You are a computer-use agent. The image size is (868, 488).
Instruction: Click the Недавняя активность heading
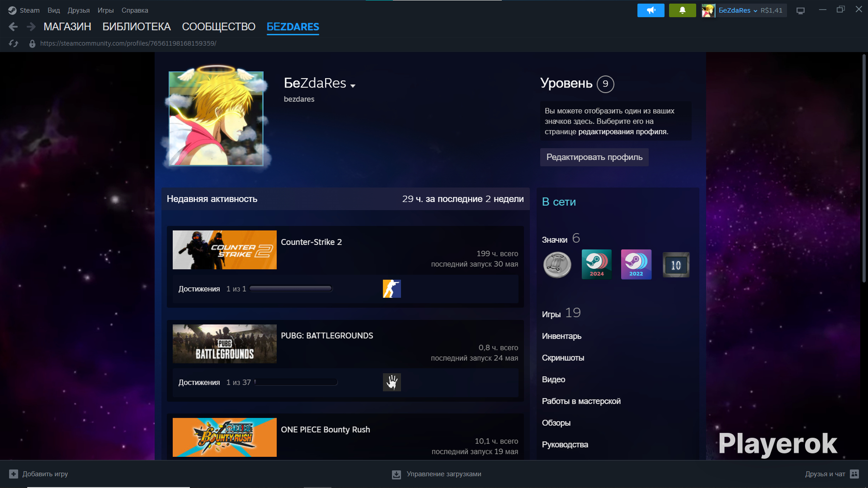pyautogui.click(x=212, y=199)
